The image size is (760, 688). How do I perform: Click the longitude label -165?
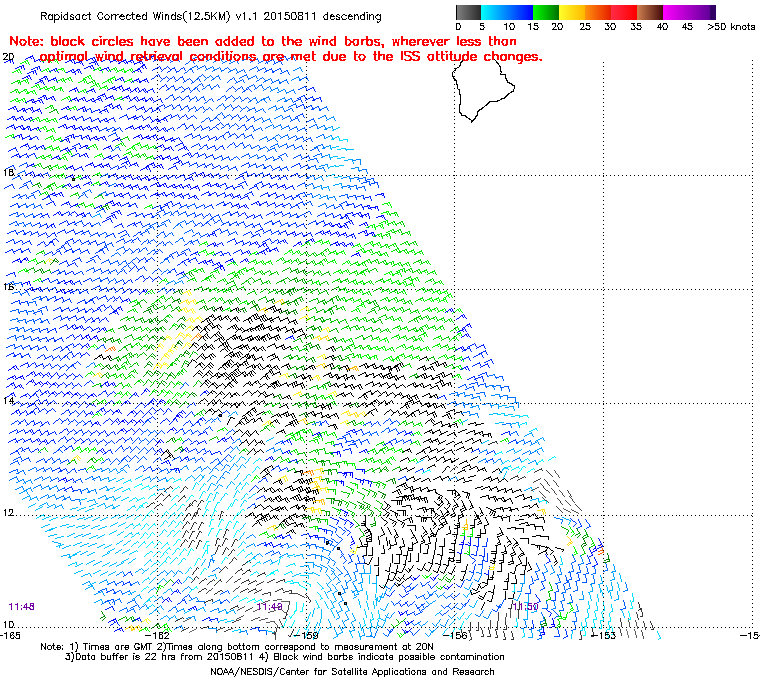(x=11, y=635)
